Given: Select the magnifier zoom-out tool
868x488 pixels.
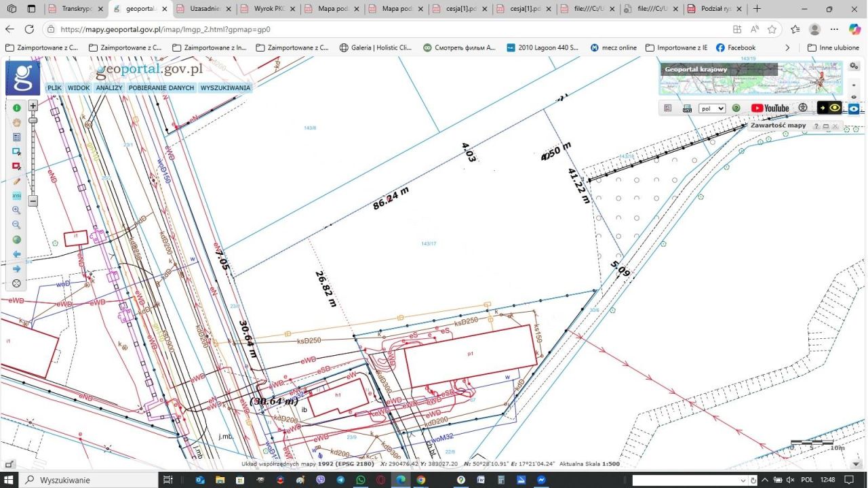Looking at the screenshot, I should pyautogui.click(x=17, y=225).
